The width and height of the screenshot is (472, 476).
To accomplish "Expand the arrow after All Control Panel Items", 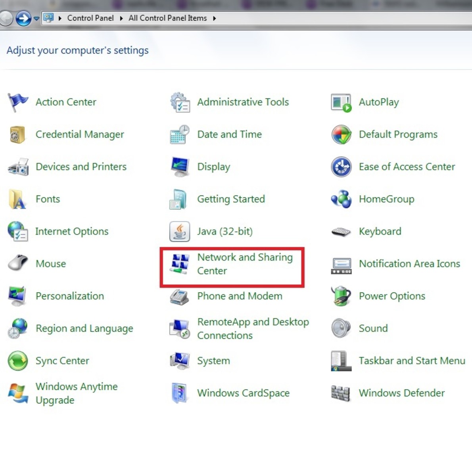I will pyautogui.click(x=214, y=18).
